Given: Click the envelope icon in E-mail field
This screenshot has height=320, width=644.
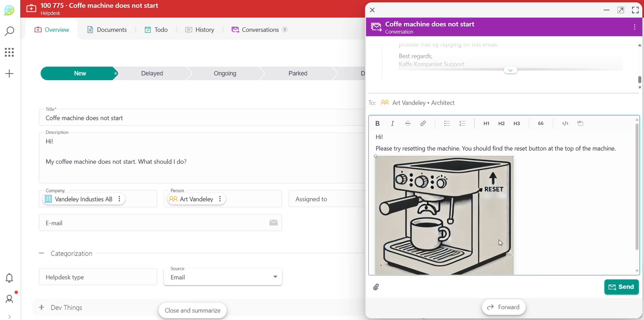Looking at the screenshot, I should pos(273,223).
